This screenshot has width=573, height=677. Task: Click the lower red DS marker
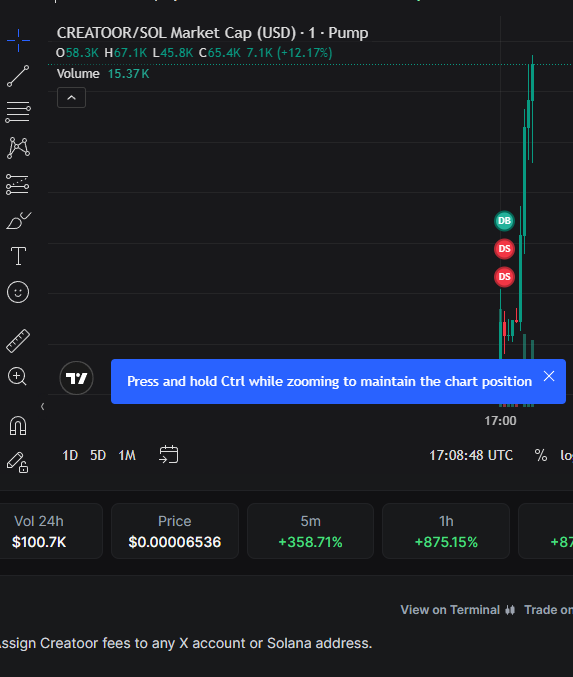pyautogui.click(x=504, y=277)
